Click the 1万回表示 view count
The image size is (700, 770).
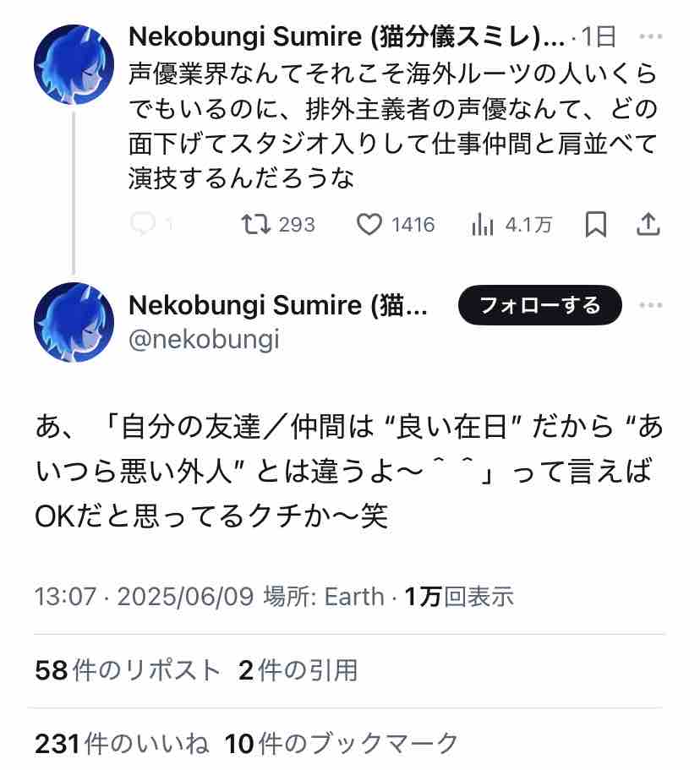click(x=459, y=597)
